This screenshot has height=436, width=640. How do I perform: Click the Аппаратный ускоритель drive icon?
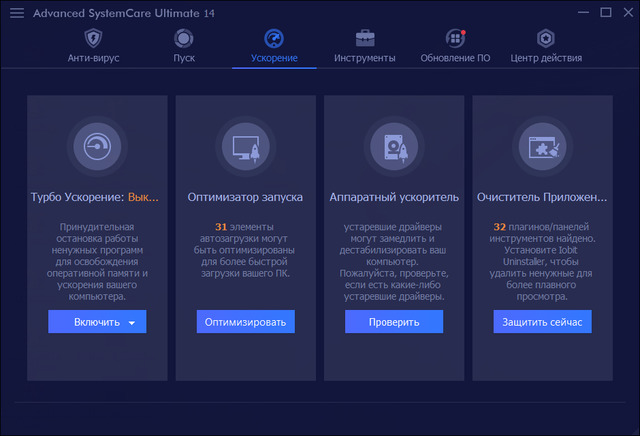point(394,145)
